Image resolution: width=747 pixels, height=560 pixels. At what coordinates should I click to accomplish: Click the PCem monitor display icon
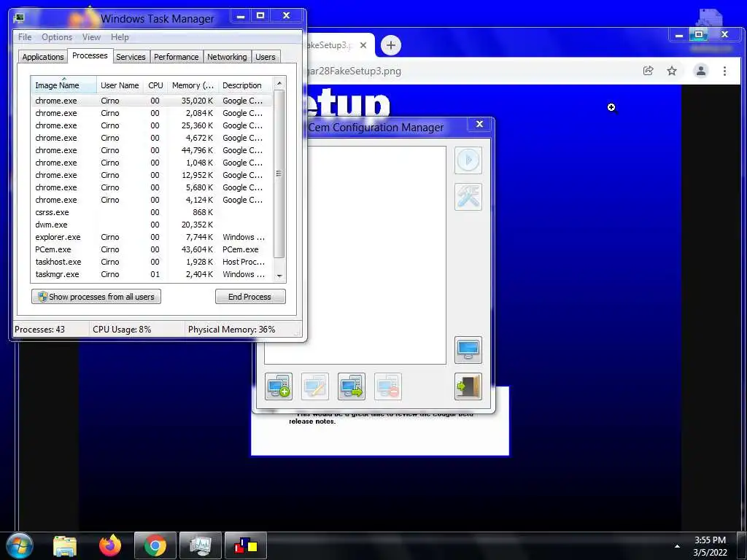tap(468, 350)
